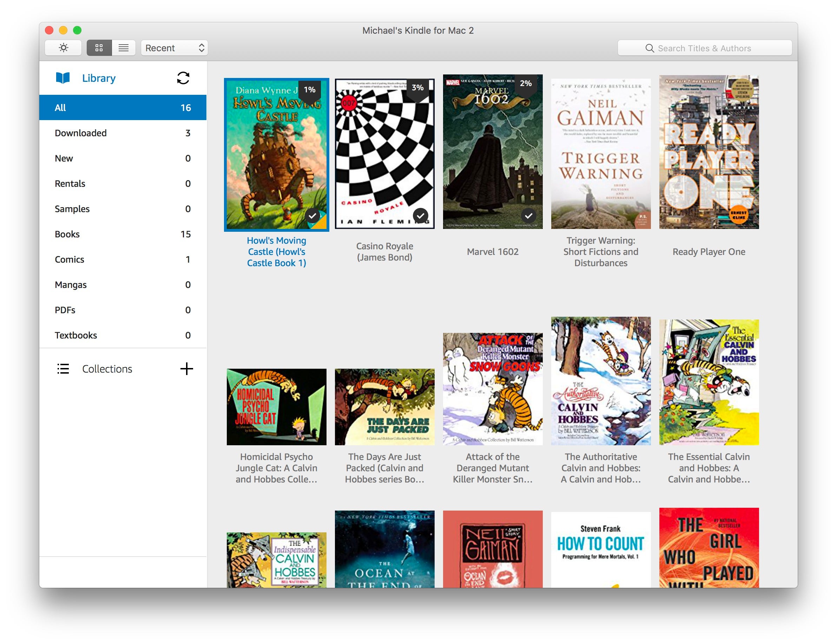
Task: Click the Search Titles & Authors field
Action: coord(704,48)
